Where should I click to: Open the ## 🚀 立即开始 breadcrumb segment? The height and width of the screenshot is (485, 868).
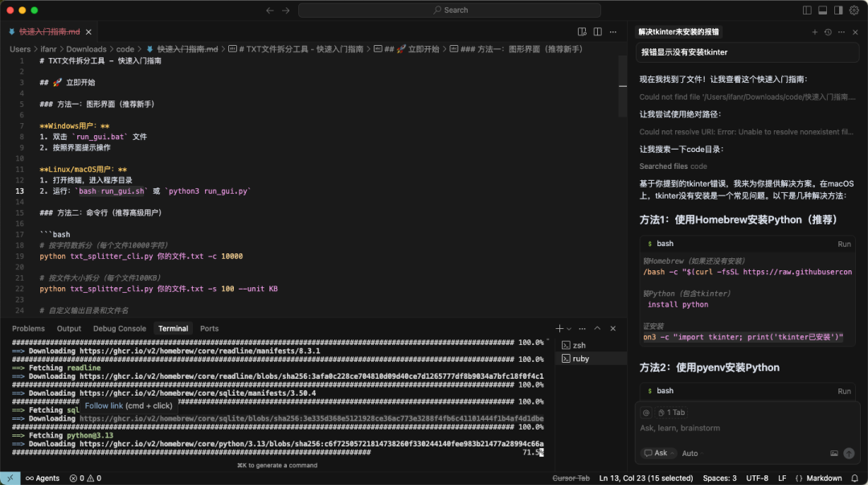tap(407, 49)
